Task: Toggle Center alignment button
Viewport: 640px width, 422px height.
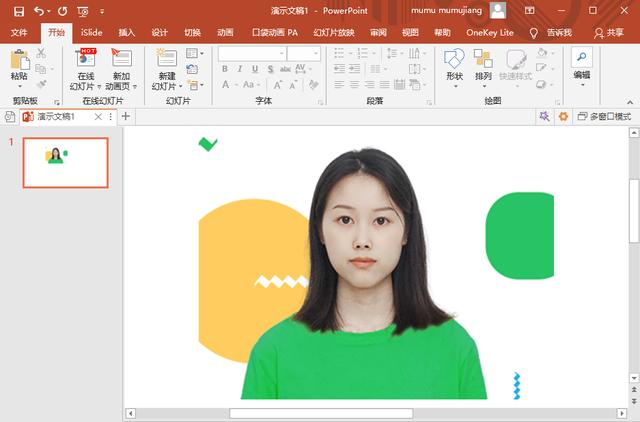Action: pos(354,84)
